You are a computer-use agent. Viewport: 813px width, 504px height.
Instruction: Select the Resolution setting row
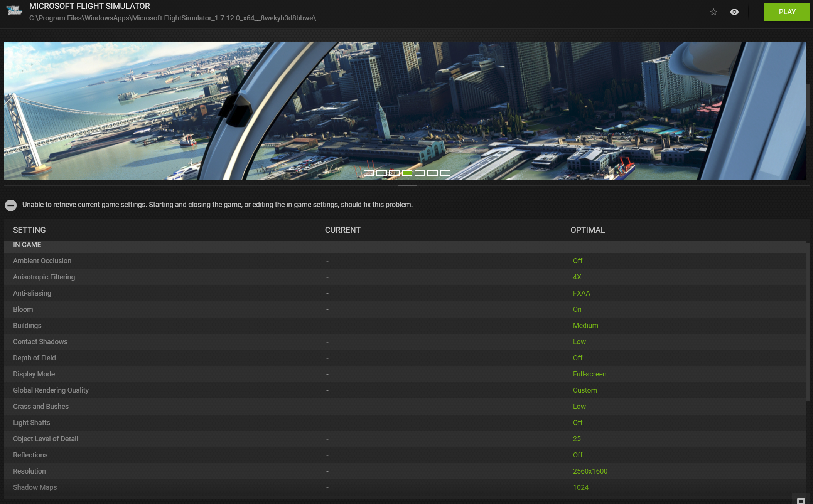point(405,471)
